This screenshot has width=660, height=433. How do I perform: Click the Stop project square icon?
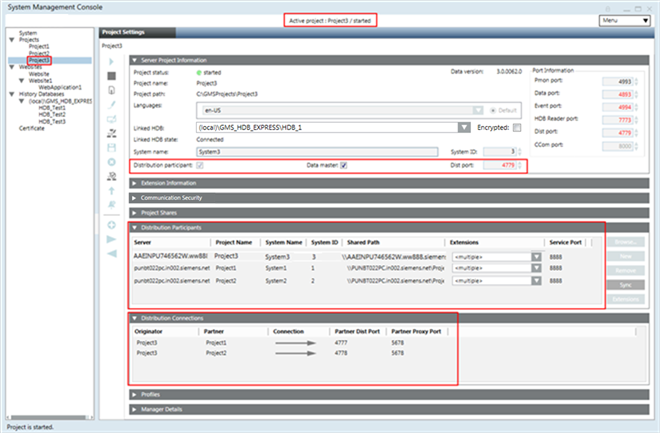click(110, 75)
